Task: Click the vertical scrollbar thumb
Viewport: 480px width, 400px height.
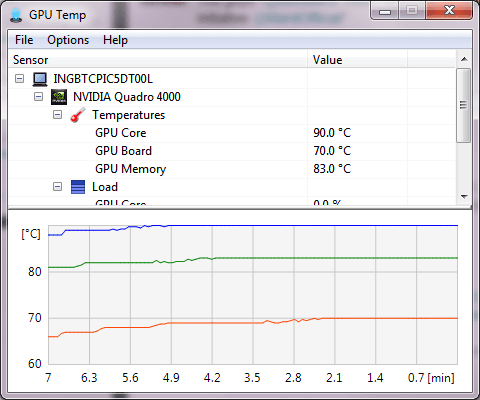Action: [x=463, y=105]
